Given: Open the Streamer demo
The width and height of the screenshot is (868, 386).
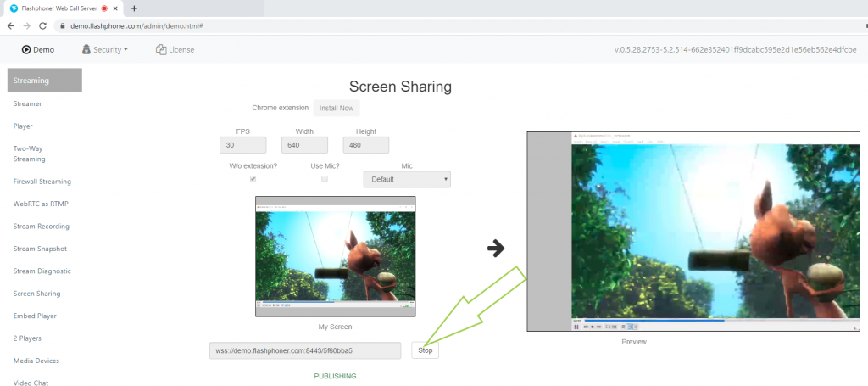Looking at the screenshot, I should pyautogui.click(x=28, y=103).
